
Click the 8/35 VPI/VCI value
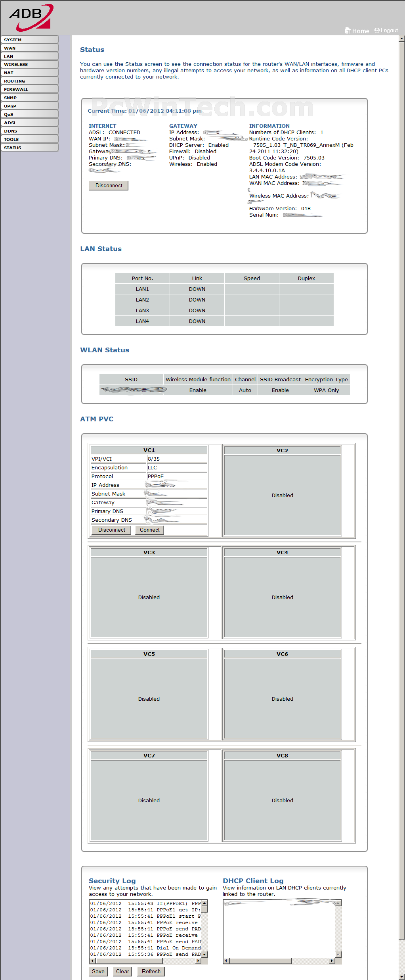[177, 459]
